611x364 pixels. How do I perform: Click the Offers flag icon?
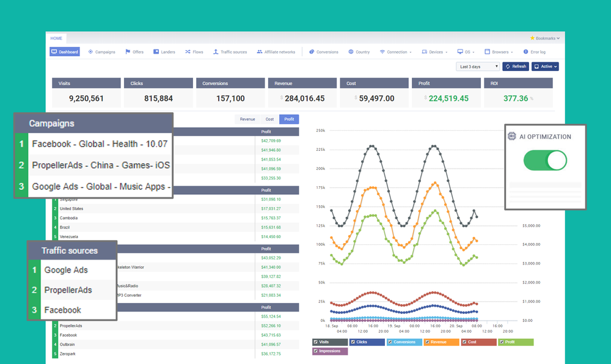(128, 52)
